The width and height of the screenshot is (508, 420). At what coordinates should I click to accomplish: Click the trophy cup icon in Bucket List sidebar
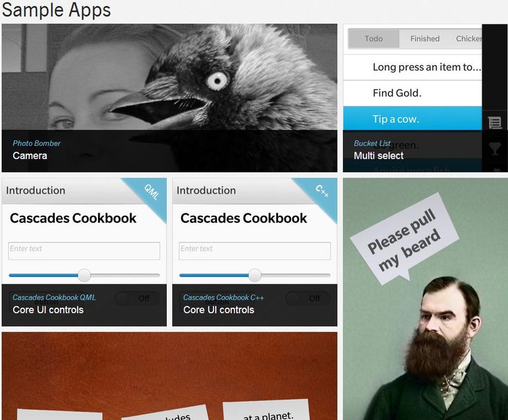(494, 149)
